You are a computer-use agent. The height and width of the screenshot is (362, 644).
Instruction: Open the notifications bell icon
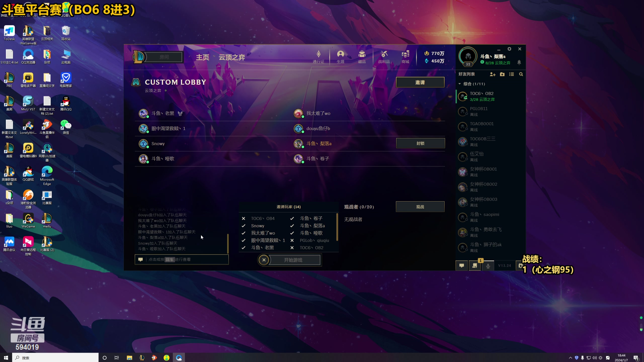tap(519, 62)
